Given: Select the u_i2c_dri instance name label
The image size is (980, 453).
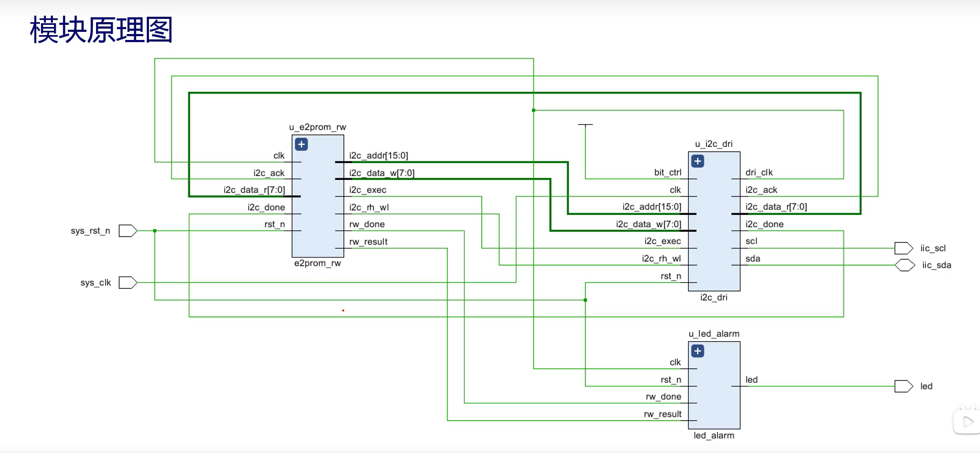Looking at the screenshot, I should click(714, 144).
